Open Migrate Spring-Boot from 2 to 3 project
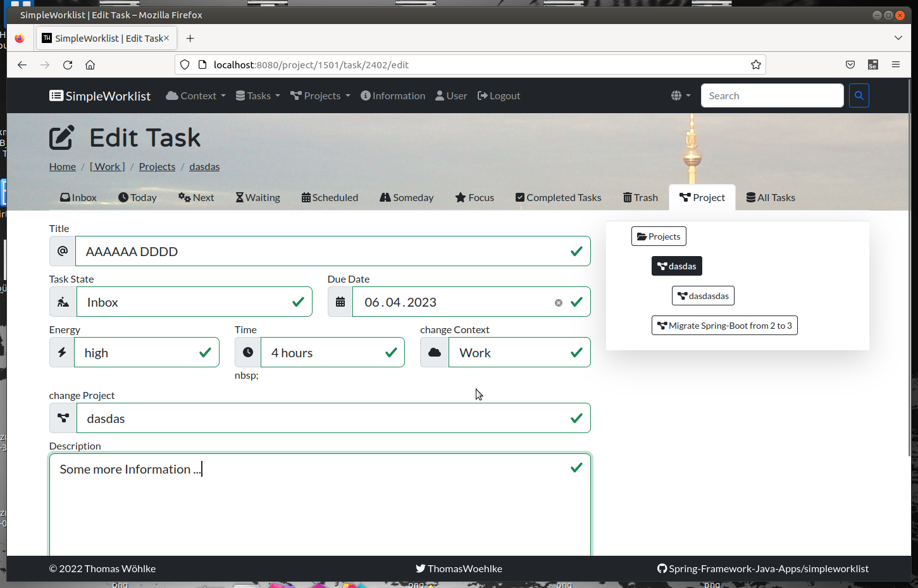 click(x=724, y=326)
